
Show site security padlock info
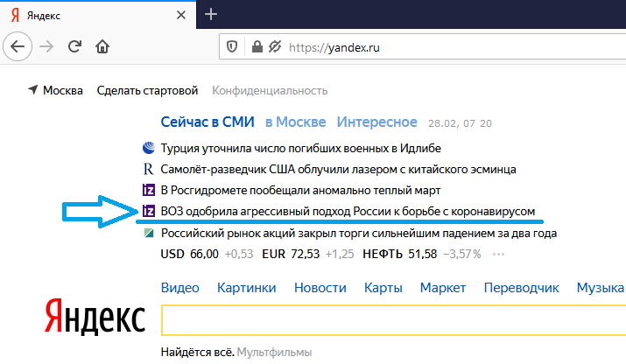click(x=257, y=46)
